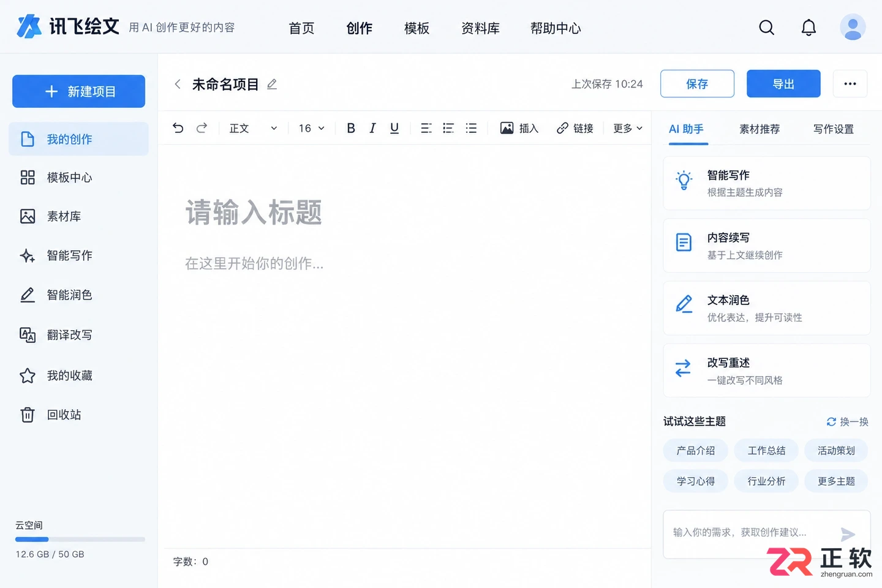The image size is (882, 588).
Task: Open 我的收藏 in the sidebar
Action: (x=78, y=375)
